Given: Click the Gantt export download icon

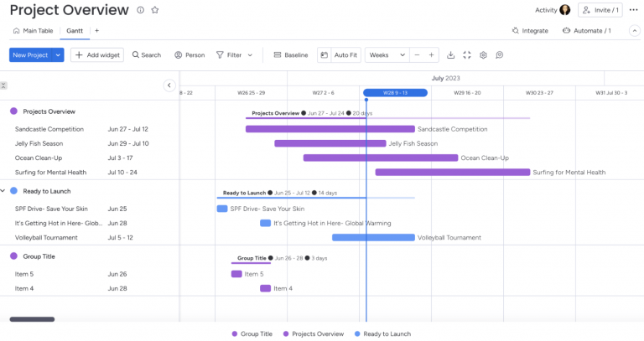Looking at the screenshot, I should [451, 55].
